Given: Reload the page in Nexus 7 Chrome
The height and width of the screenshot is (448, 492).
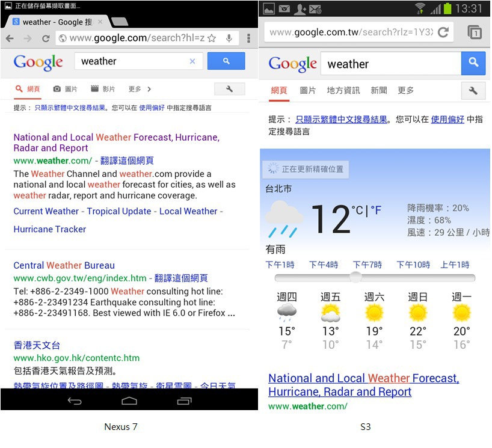Looking at the screenshot, I should (x=46, y=38).
